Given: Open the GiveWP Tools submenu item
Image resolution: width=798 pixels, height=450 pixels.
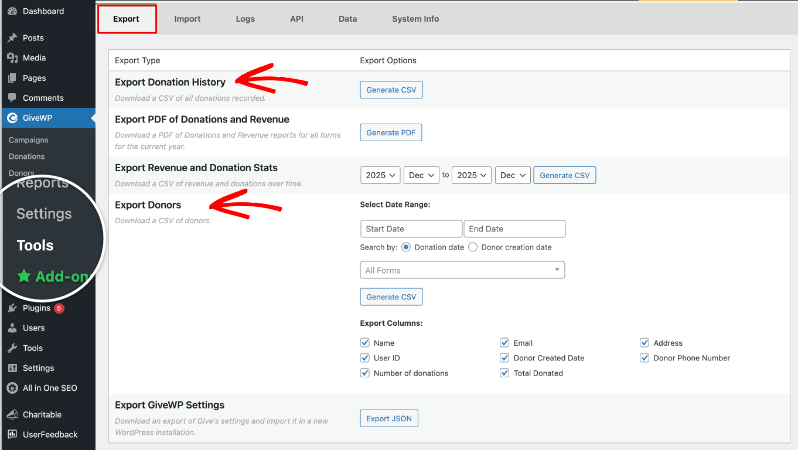Looking at the screenshot, I should [x=35, y=245].
